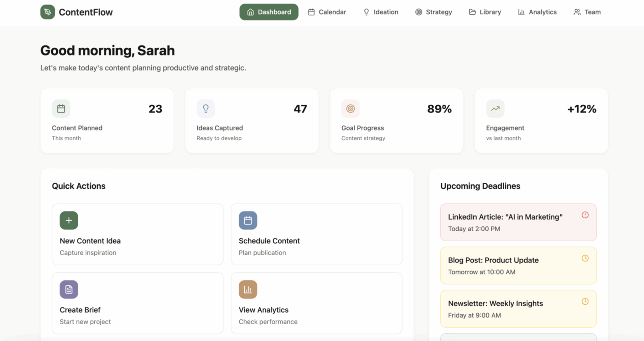This screenshot has height=341, width=644.
Task: Open the Calendar tab in navigation
Action: 327,12
